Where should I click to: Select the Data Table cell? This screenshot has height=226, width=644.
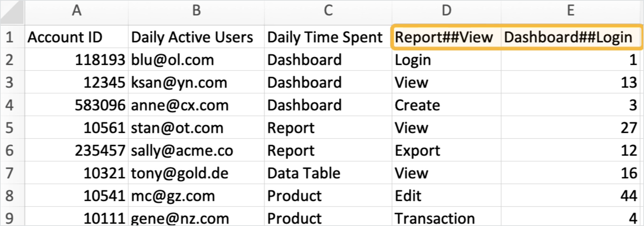304,173
